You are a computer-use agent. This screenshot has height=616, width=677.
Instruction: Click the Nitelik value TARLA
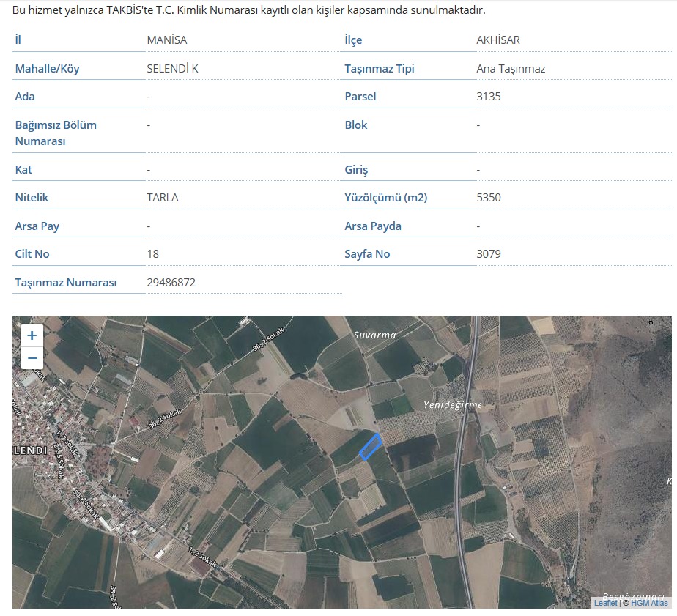click(162, 198)
